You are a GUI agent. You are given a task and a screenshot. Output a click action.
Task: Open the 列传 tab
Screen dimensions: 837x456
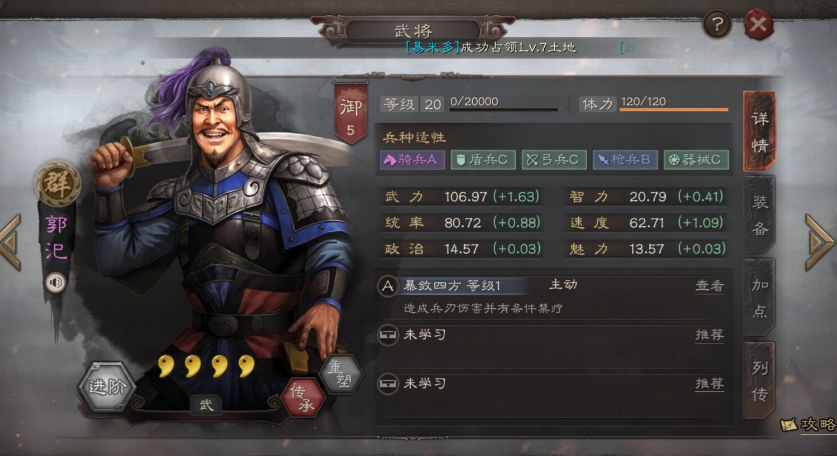(x=760, y=381)
